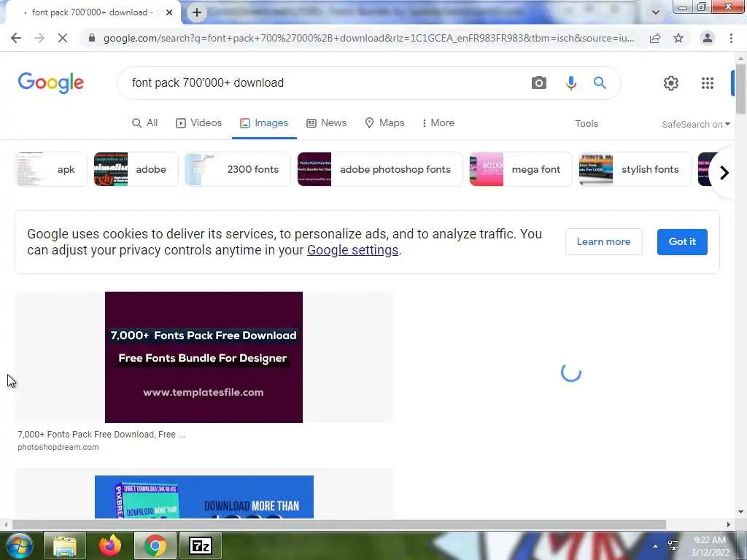This screenshot has width=747, height=560.
Task: Open the 7,000+ Fonts Pack image result
Action: pyautogui.click(x=204, y=357)
